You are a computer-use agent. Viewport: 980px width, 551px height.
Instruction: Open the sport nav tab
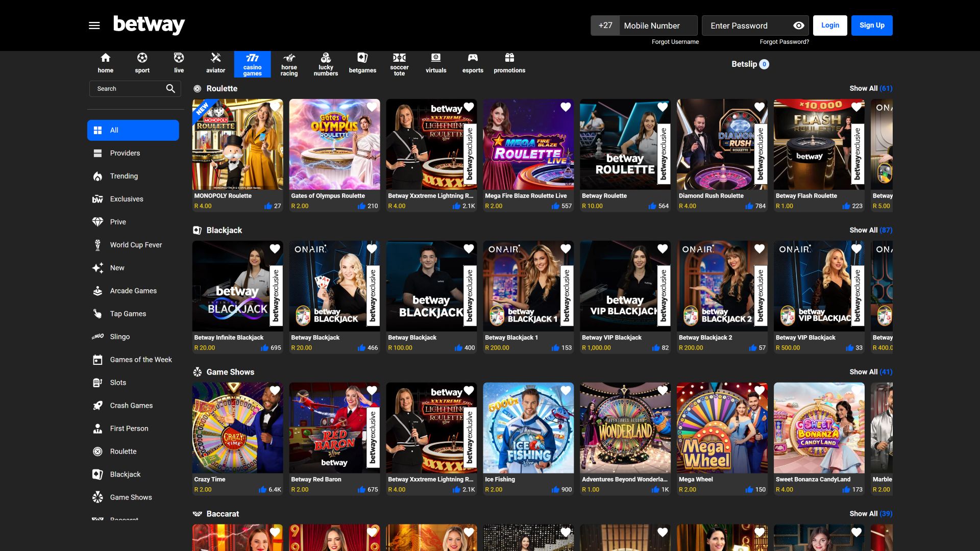point(142,64)
